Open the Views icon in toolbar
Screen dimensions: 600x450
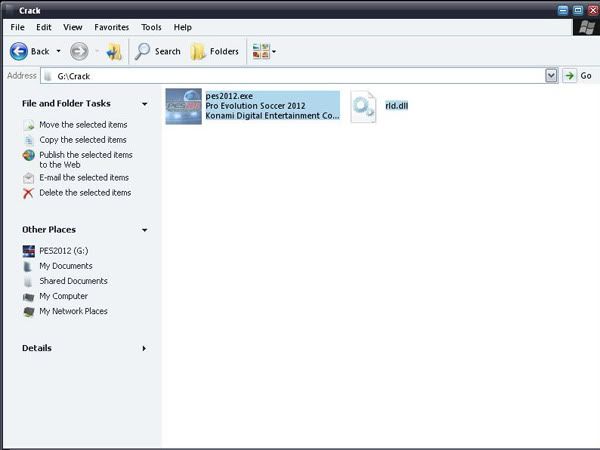click(x=261, y=51)
